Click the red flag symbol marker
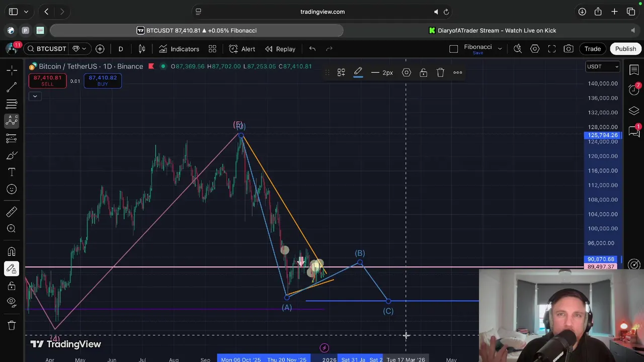 pyautogui.click(x=151, y=66)
